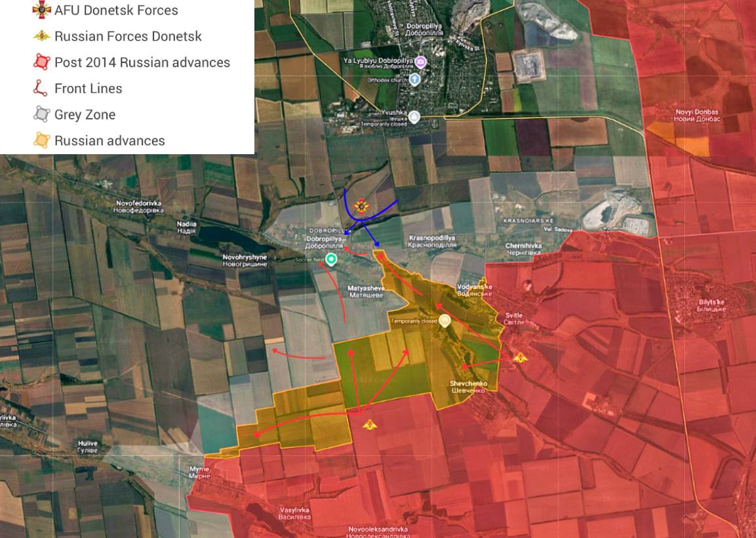This screenshot has height=538, width=756.
Task: Click the Yvushka temporarily closed pin
Action: point(414,117)
